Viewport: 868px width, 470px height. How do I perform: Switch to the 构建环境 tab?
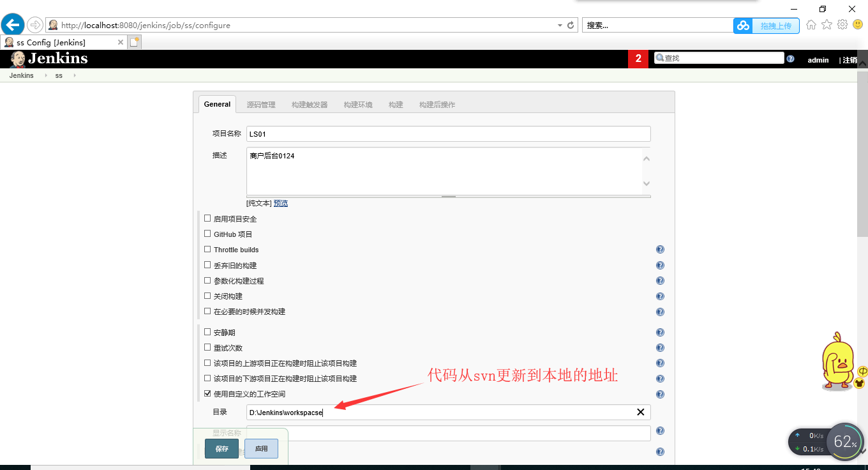click(x=358, y=105)
